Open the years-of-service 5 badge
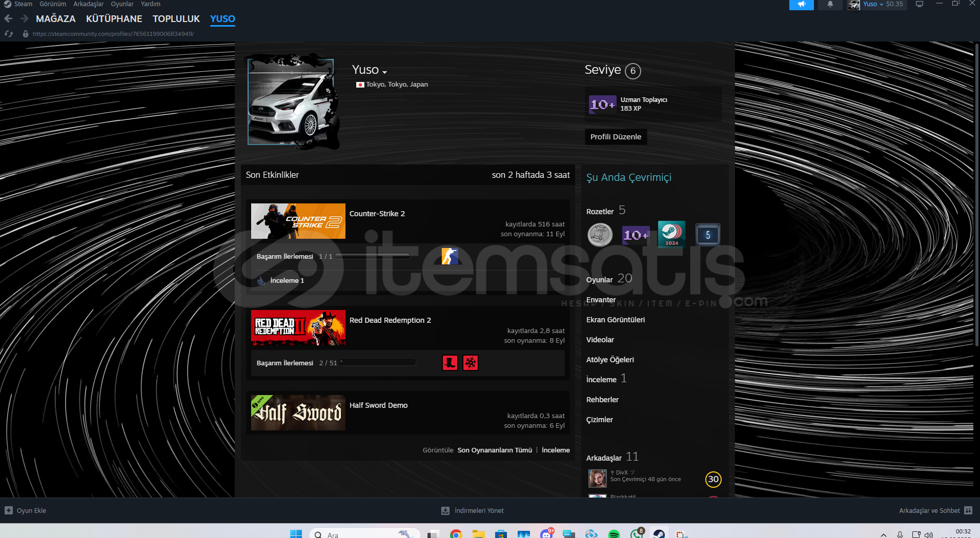 (x=708, y=235)
